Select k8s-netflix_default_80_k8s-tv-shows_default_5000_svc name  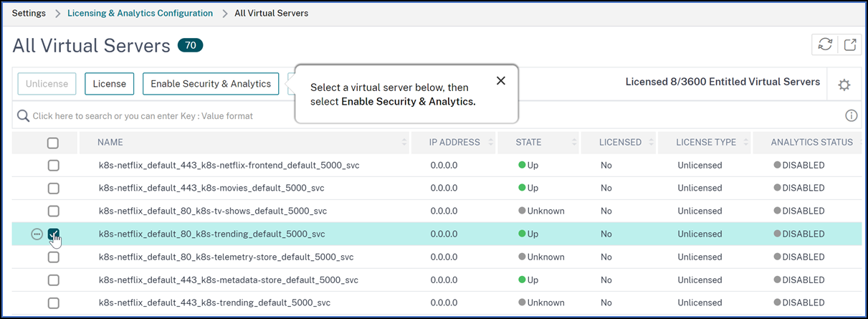tap(213, 211)
